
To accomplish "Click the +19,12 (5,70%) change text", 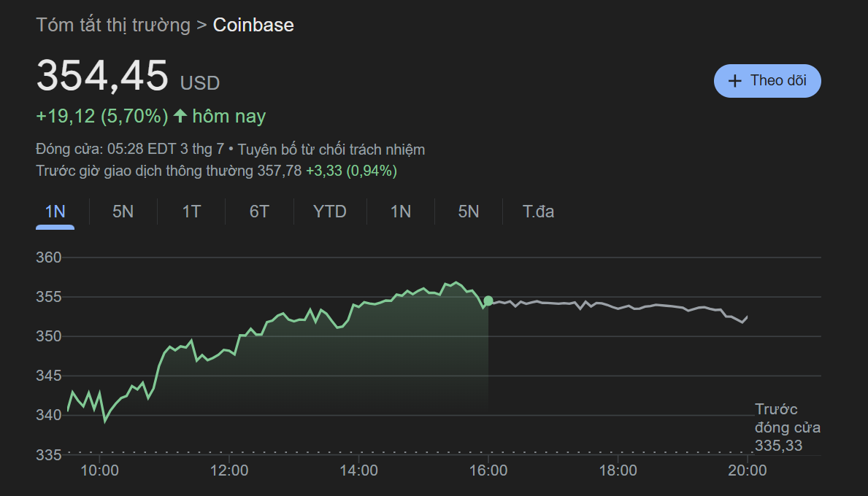I will pos(102,116).
